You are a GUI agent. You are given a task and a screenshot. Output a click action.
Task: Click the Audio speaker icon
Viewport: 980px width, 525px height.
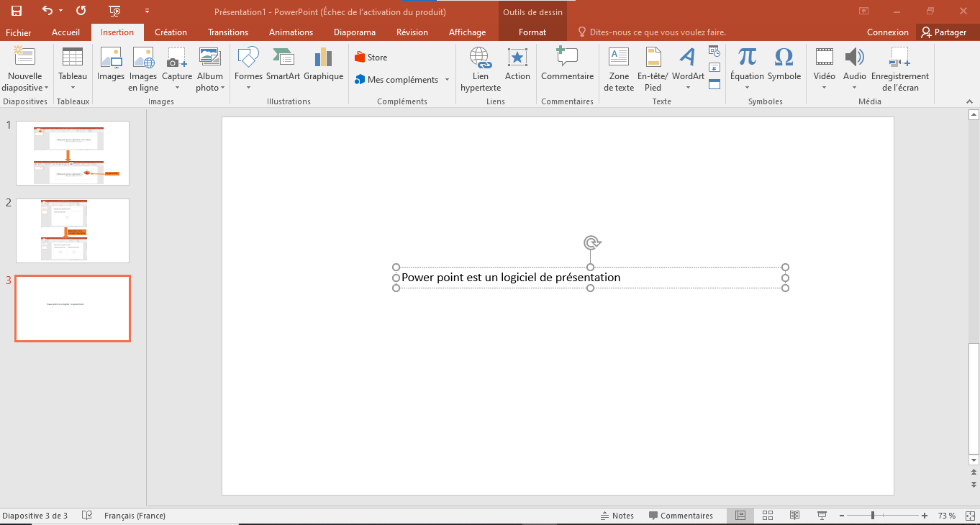pyautogui.click(x=855, y=58)
